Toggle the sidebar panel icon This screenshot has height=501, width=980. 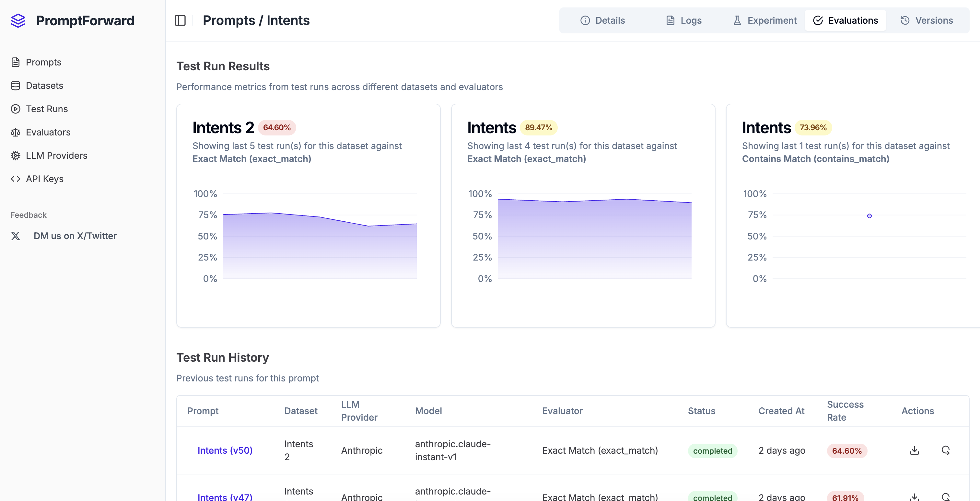pos(180,20)
